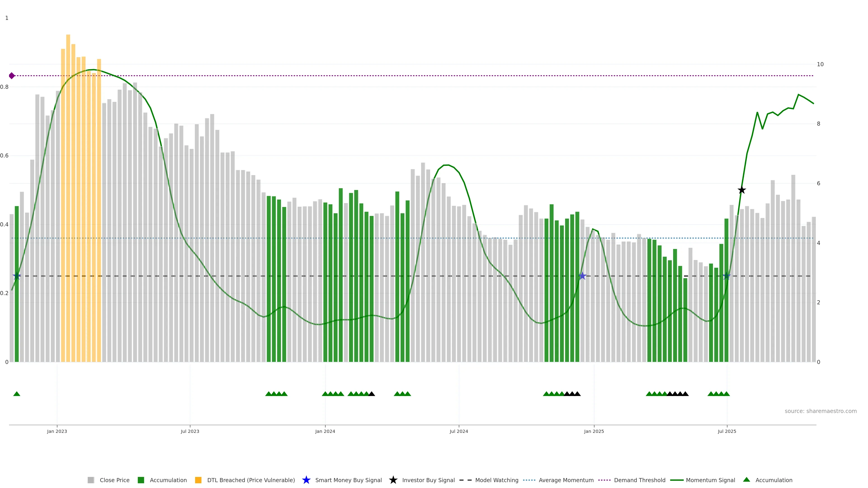Click the blue Smart Money Buy Signal legend star
Image resolution: width=868 pixels, height=488 pixels.
pos(306,480)
